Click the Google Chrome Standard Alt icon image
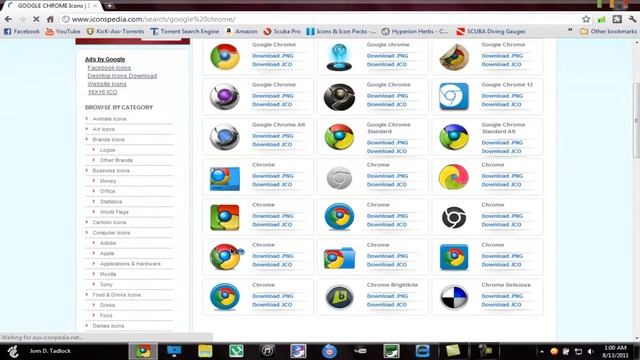The width and height of the screenshot is (640, 360). 454,137
